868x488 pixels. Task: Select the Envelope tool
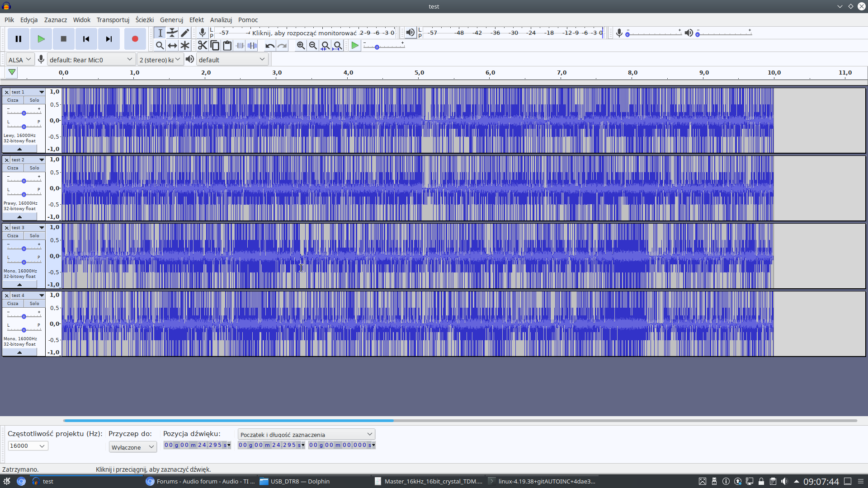172,33
